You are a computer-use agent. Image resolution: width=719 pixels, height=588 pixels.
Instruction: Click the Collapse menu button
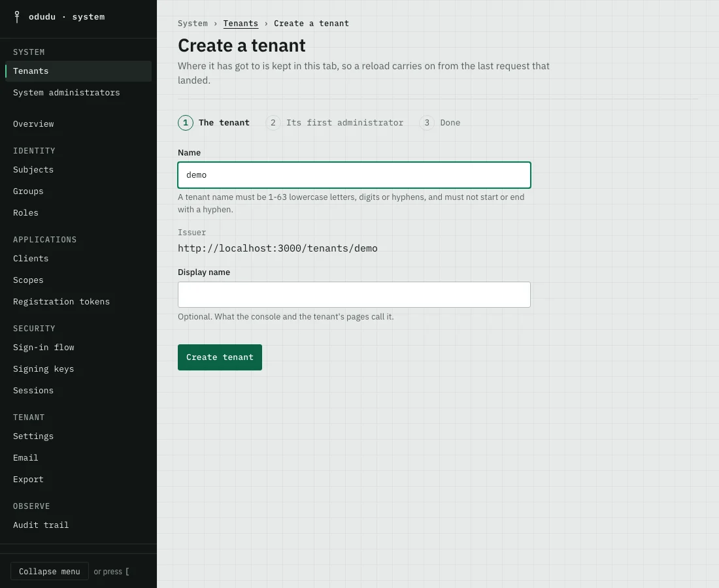(x=50, y=572)
